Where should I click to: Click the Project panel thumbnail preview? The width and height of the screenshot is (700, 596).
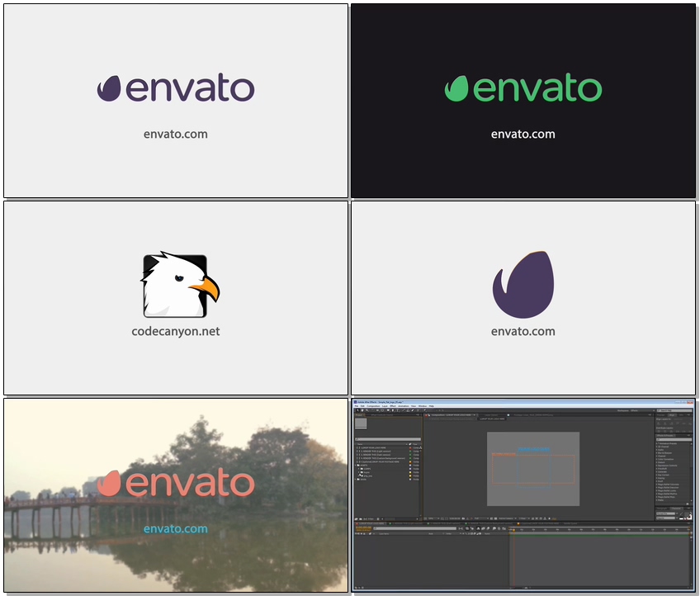click(x=361, y=423)
